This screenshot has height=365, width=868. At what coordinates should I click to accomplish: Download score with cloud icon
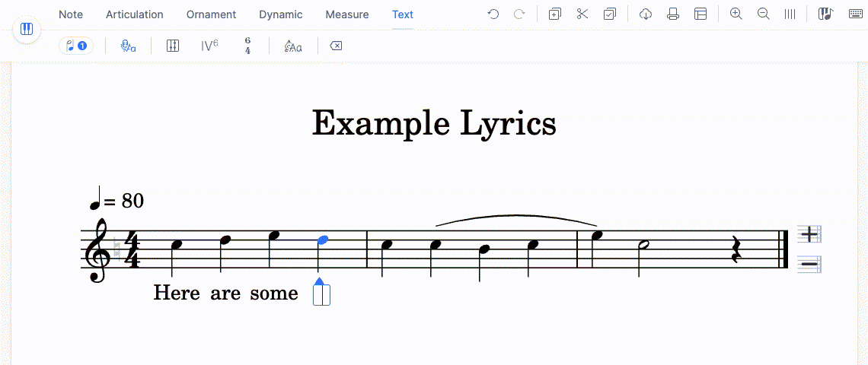pos(646,14)
